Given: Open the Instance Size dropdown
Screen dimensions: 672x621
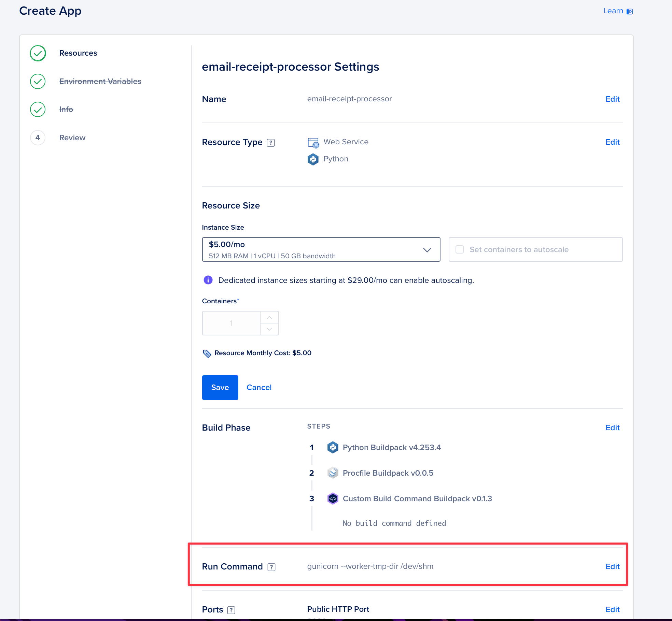Looking at the screenshot, I should [x=321, y=249].
